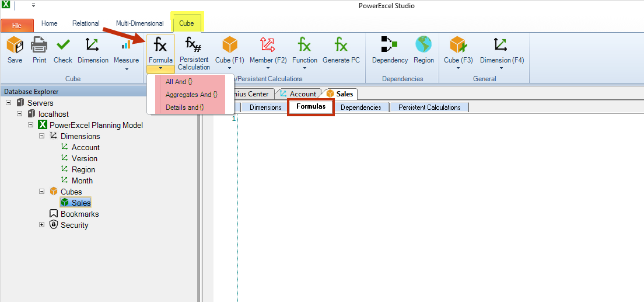Click the Save cube icon
This screenshot has width=644, height=302.
point(15,44)
